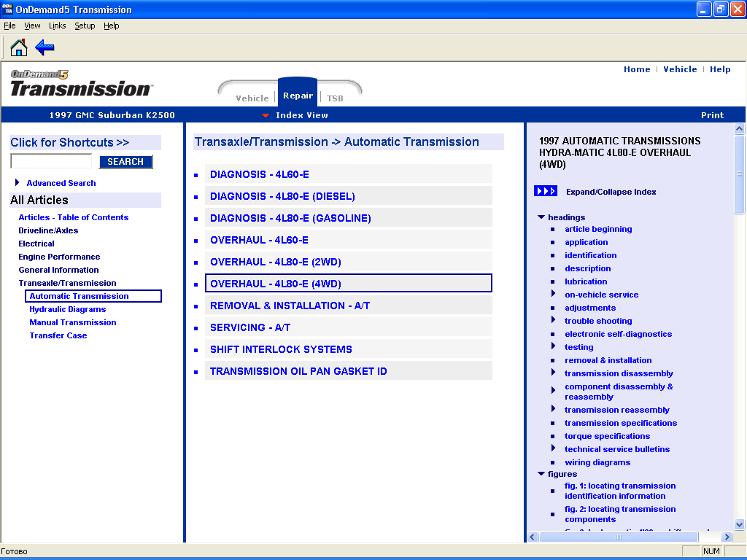Open the Index View dropdown

pyautogui.click(x=295, y=115)
